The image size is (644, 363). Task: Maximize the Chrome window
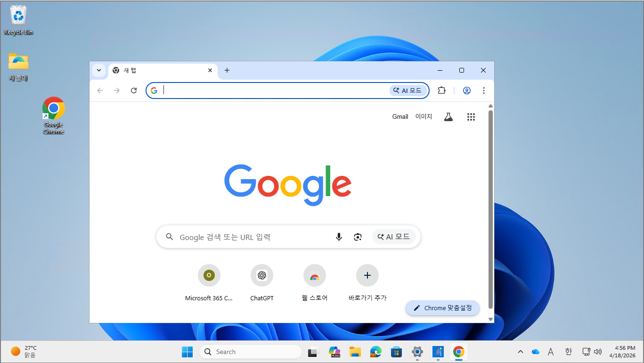pyautogui.click(x=462, y=70)
